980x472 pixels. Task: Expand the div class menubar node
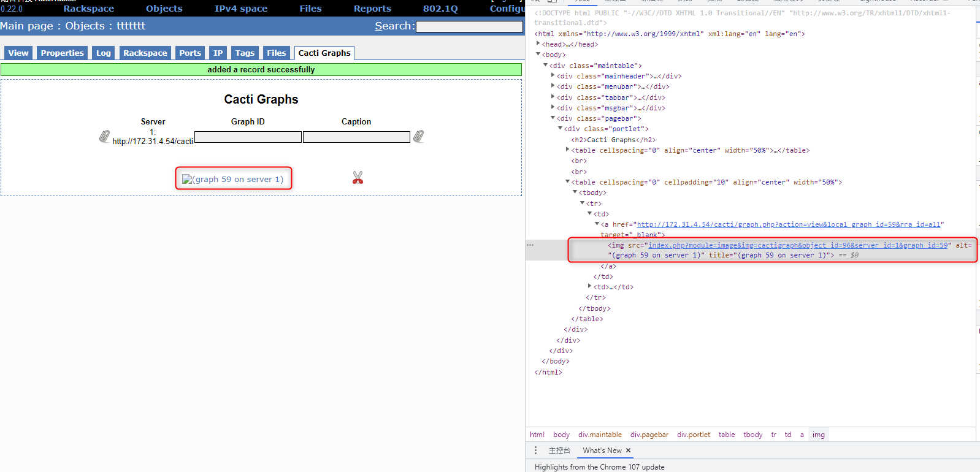553,86
